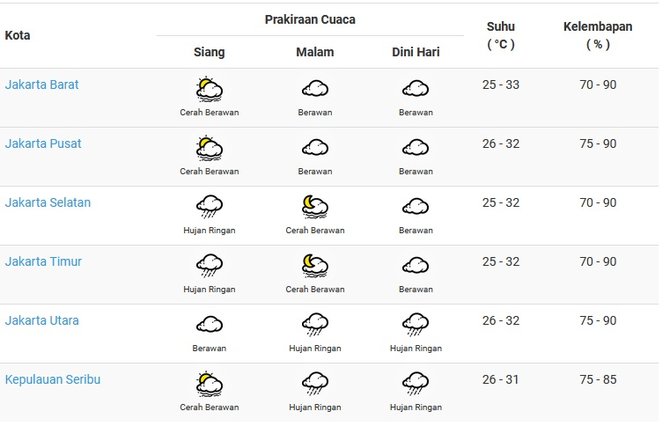Open the Jakarta Timur city link

[x=43, y=262]
